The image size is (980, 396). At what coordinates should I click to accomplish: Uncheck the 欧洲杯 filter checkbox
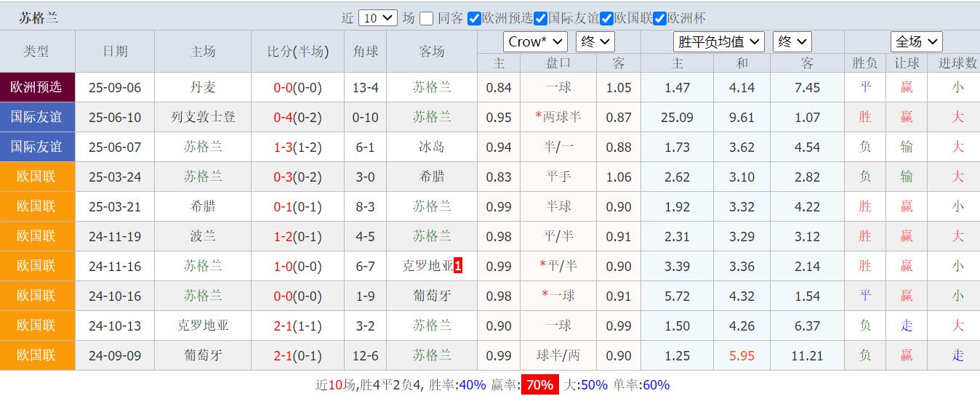point(659,18)
